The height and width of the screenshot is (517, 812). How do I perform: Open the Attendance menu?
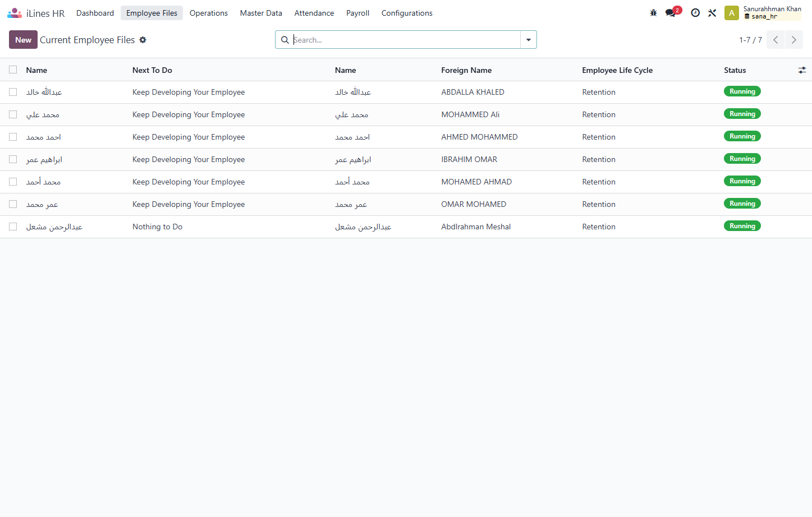tap(314, 13)
